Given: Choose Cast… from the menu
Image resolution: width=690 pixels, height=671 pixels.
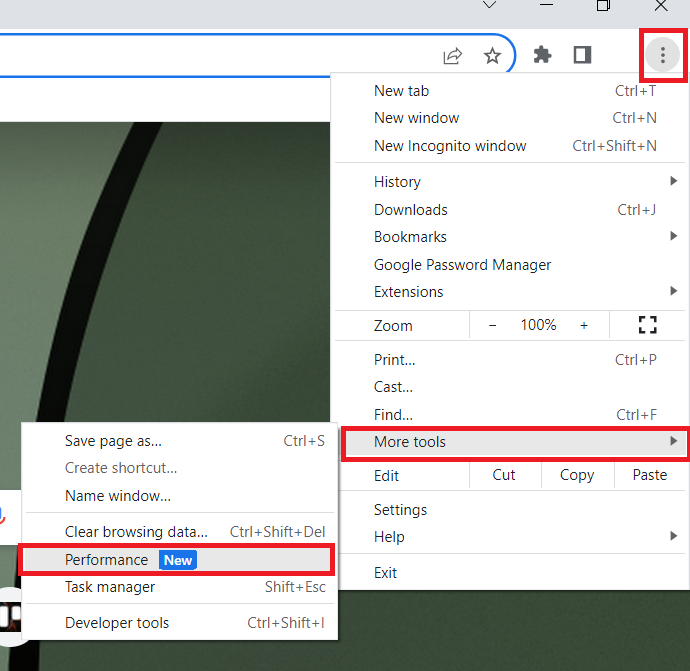Looking at the screenshot, I should (510, 387).
